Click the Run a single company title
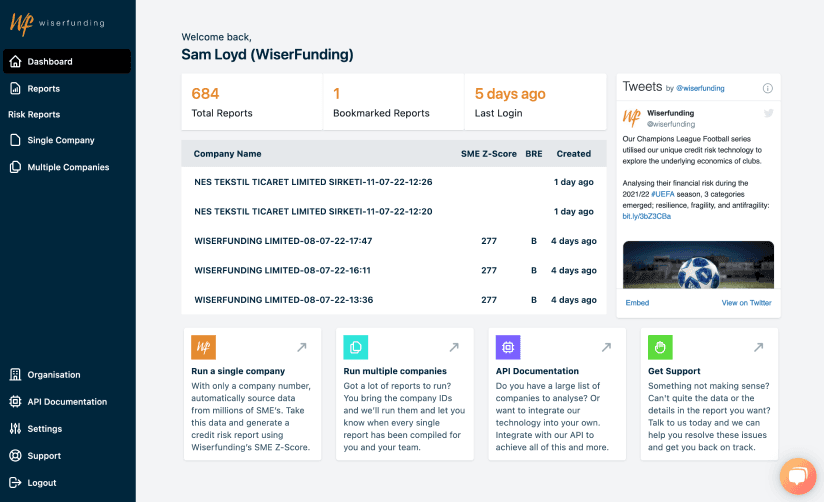This screenshot has height=502, width=824. coord(238,371)
